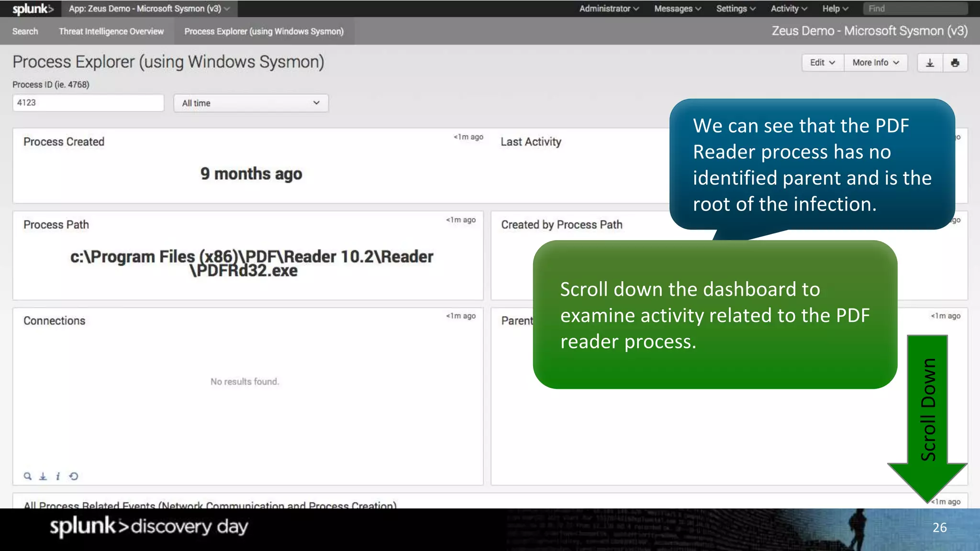Click the Created by Process Path title
The image size is (980, 551).
(562, 225)
